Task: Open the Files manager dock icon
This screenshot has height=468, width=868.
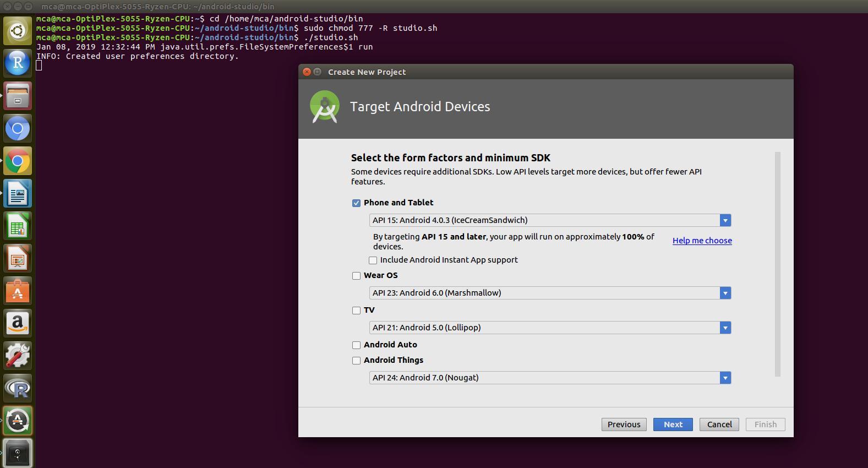Action: coord(18,96)
